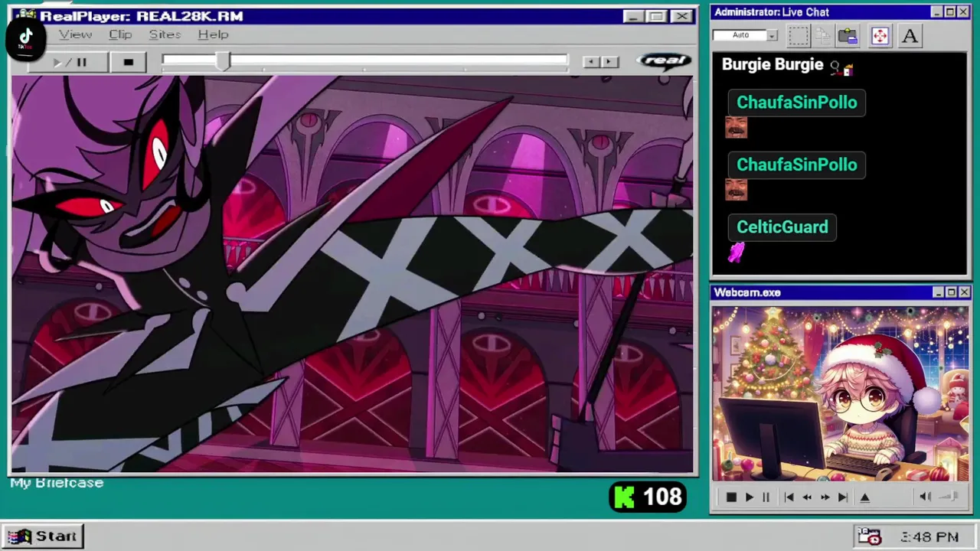This screenshot has height=551, width=980.
Task: Click the 108 viewer count
Action: tap(662, 497)
